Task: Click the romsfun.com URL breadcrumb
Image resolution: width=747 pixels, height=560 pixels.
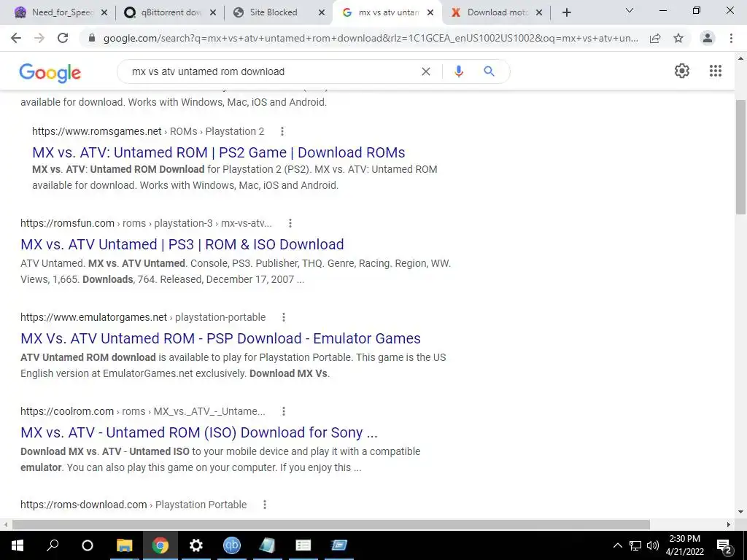Action: (x=146, y=223)
